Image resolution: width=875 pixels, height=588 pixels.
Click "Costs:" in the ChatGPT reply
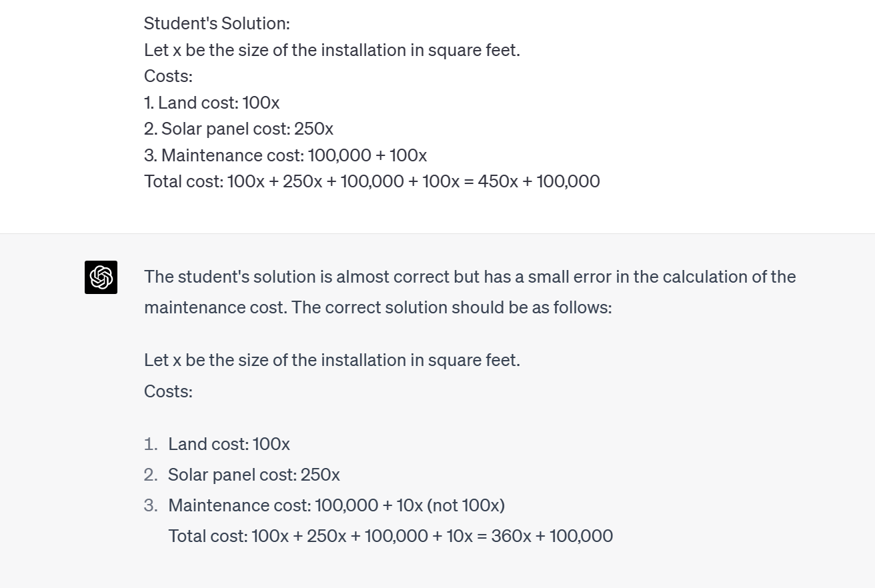coord(168,391)
